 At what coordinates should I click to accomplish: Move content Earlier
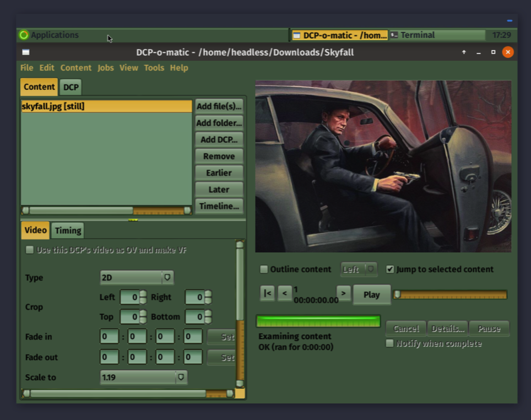click(x=219, y=173)
